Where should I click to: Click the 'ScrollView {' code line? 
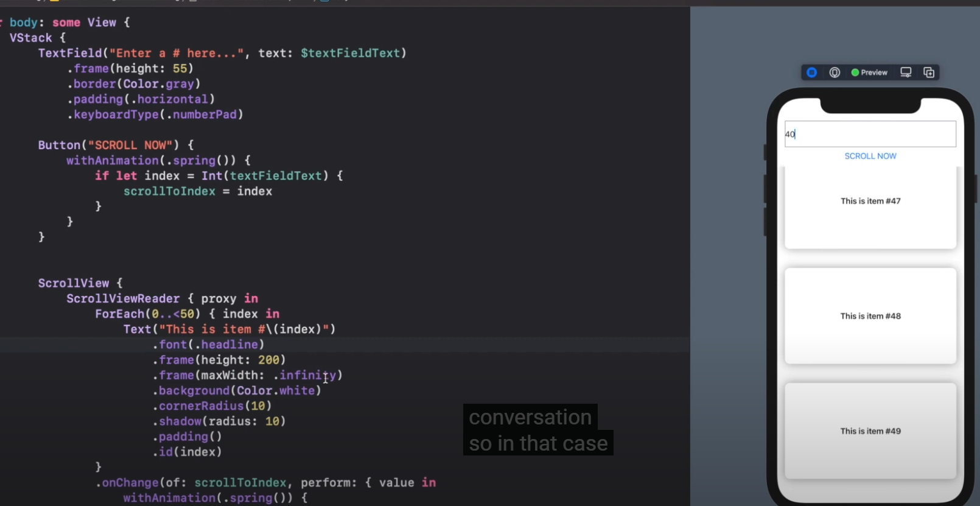tap(80, 283)
